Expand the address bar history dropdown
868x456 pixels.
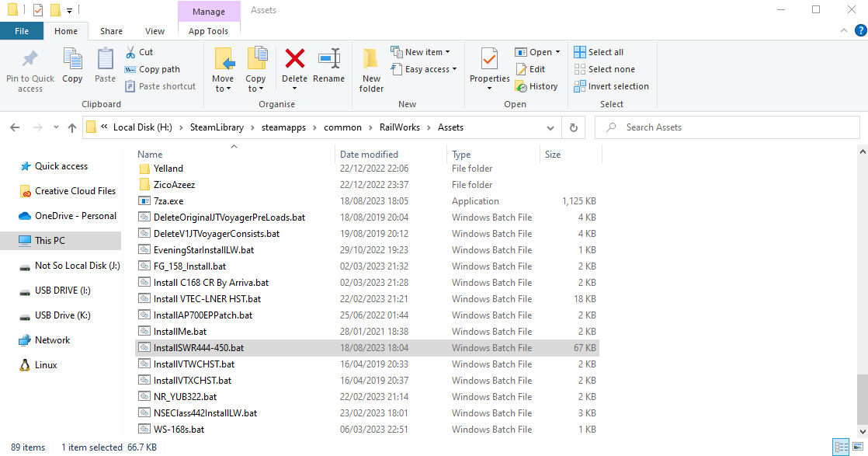click(551, 127)
